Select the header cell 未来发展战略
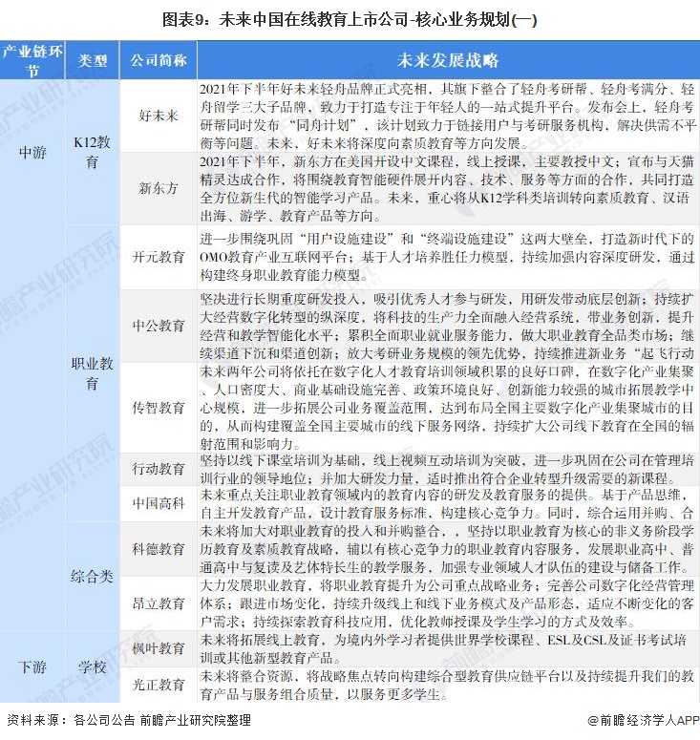The width and height of the screenshot is (700, 740). [x=448, y=60]
